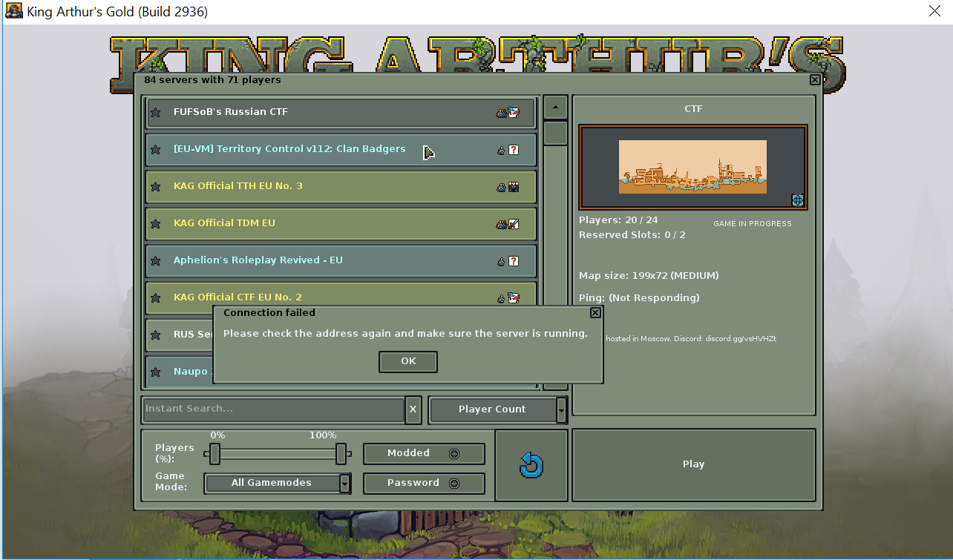This screenshot has height=560, width=953.
Task: Click the server list scrollbar thumb
Action: (x=555, y=134)
